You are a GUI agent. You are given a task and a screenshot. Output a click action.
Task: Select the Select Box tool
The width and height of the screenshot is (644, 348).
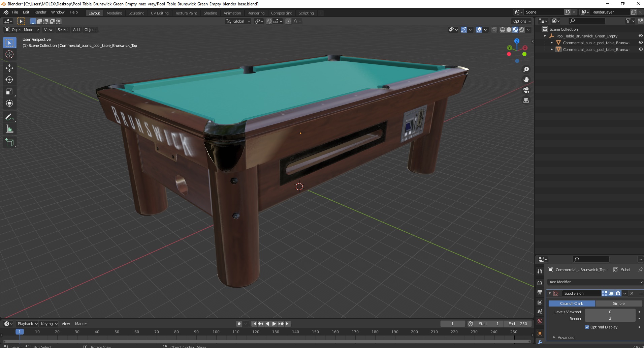pos(9,42)
